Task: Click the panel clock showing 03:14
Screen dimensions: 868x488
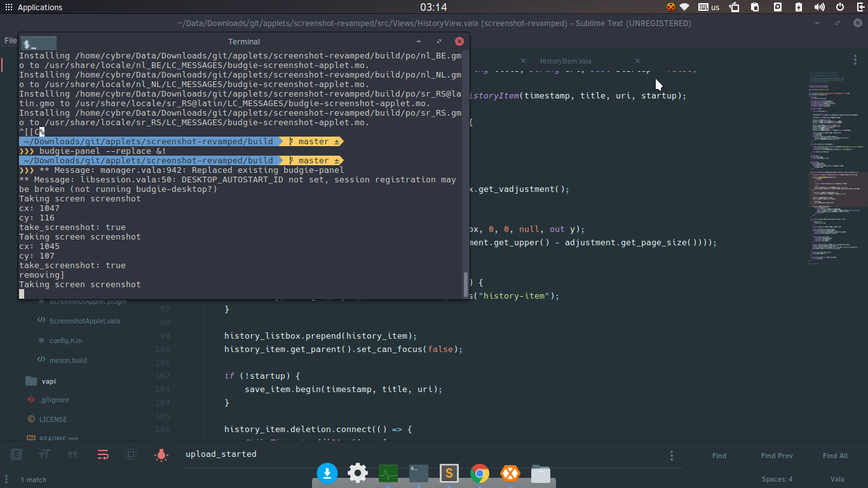Action: [x=433, y=8]
